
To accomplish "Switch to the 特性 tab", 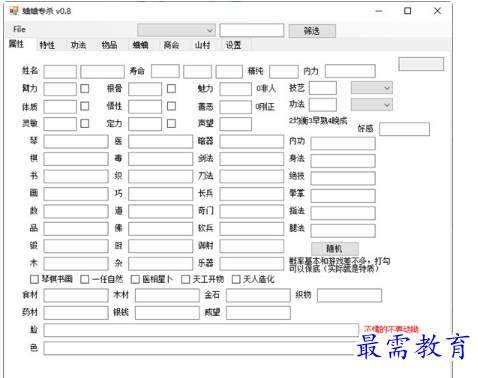I will tap(47, 45).
